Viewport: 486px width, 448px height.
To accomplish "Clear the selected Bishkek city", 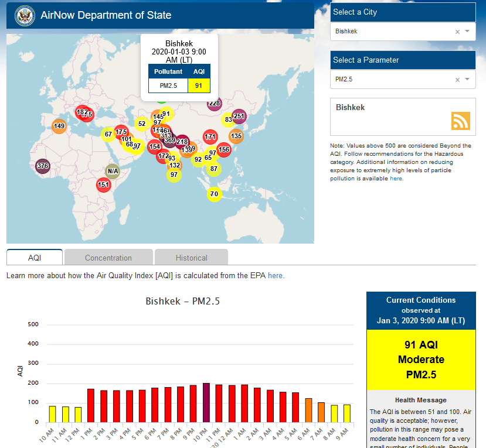I will tap(457, 32).
